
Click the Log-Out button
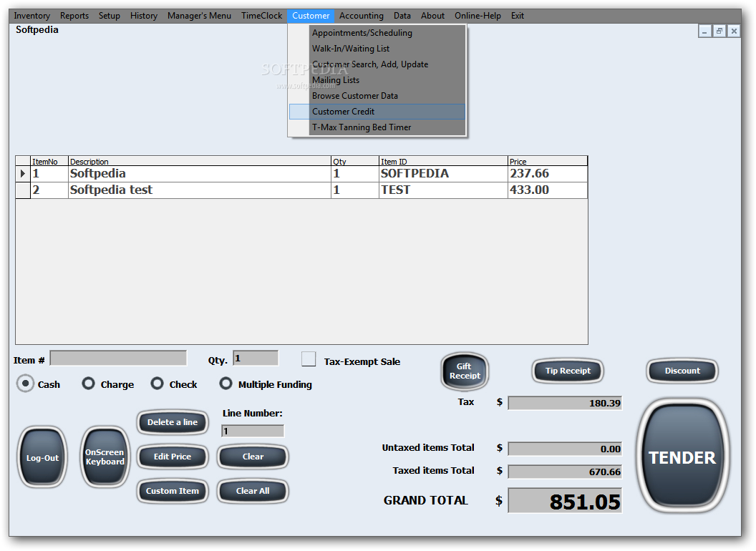click(x=42, y=457)
